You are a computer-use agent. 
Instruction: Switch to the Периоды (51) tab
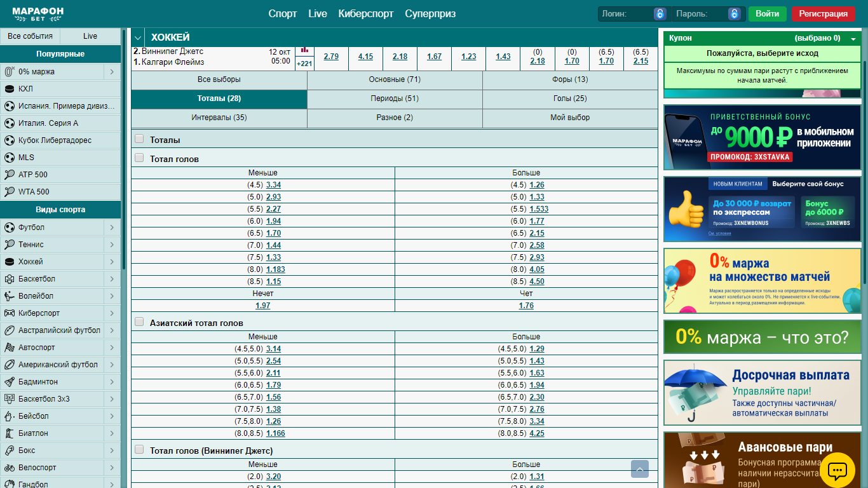tap(395, 99)
